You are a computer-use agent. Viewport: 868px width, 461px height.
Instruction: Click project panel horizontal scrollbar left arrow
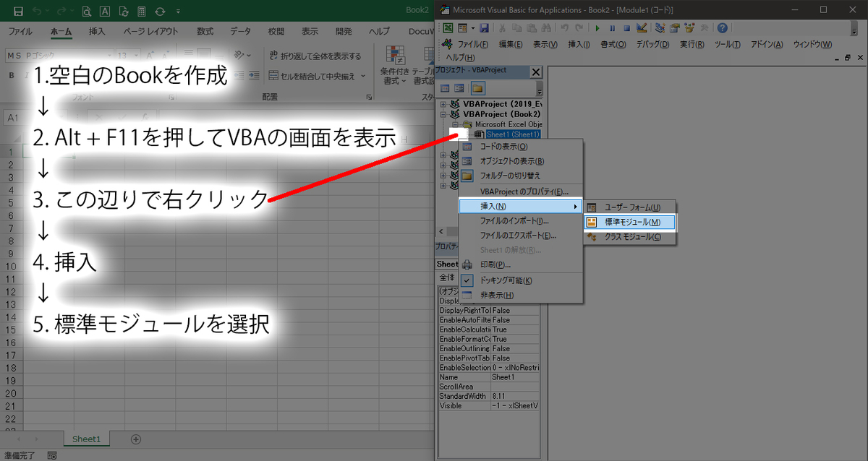pyautogui.click(x=441, y=231)
